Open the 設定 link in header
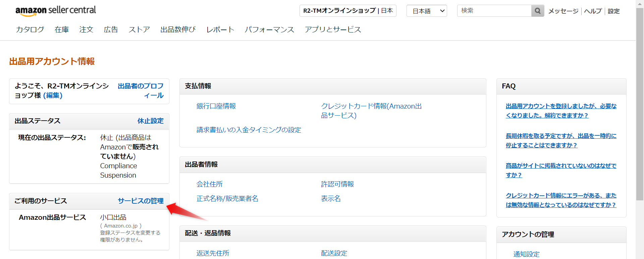The image size is (644, 259). tap(613, 11)
